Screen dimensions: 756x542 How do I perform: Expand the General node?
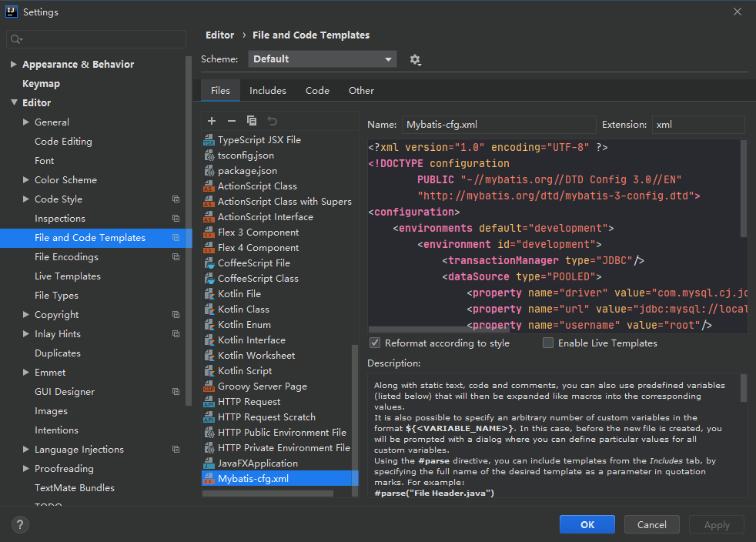[x=26, y=122]
